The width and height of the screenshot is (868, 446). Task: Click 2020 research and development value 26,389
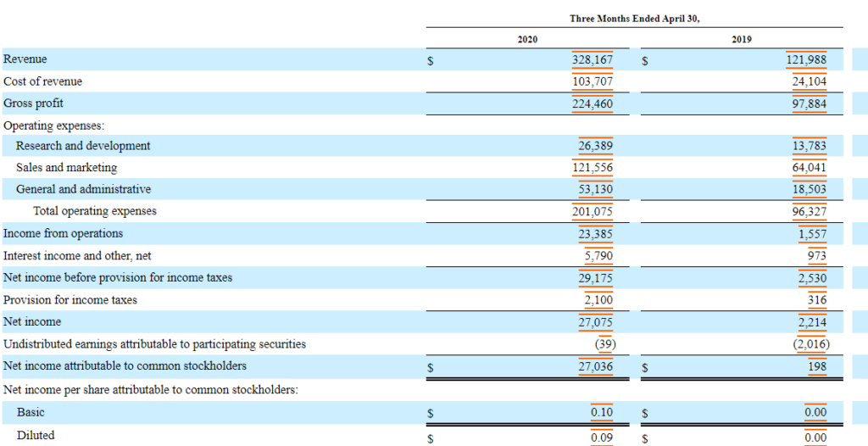(x=595, y=146)
